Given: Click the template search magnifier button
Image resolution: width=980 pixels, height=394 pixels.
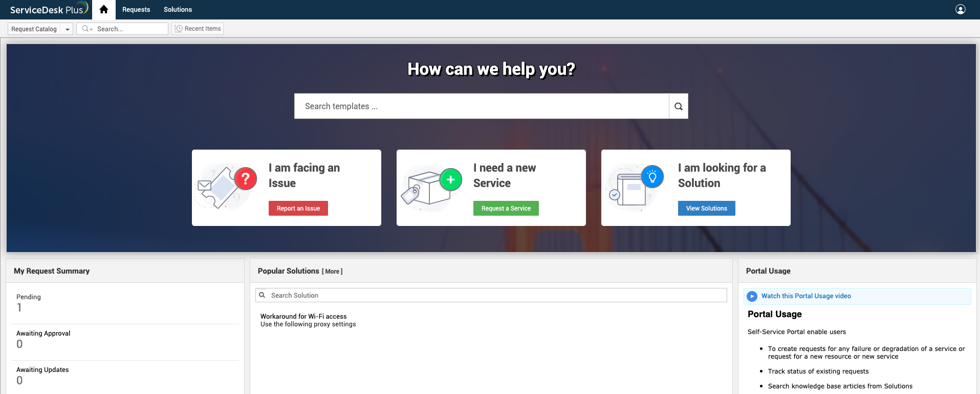Looking at the screenshot, I should [679, 106].
